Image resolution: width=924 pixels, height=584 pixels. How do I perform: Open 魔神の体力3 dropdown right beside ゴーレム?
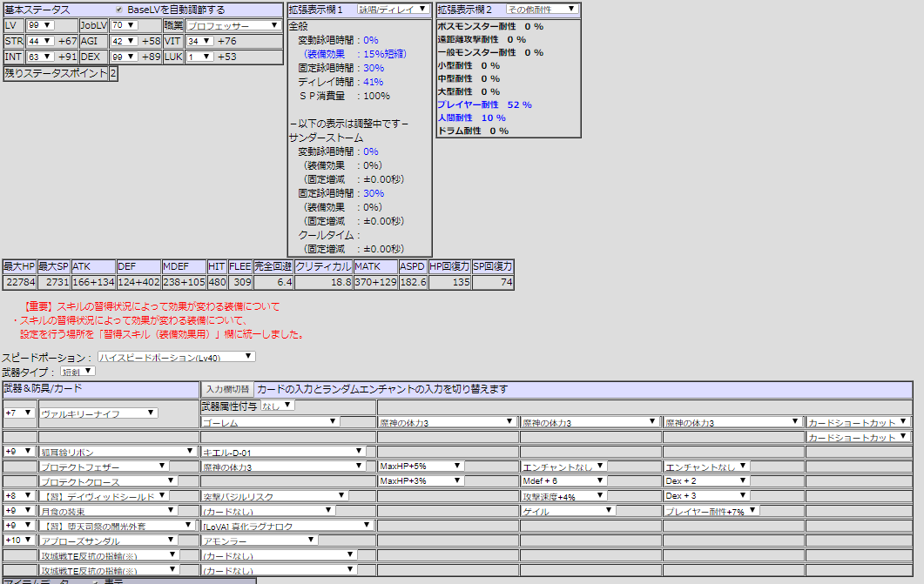coord(447,422)
